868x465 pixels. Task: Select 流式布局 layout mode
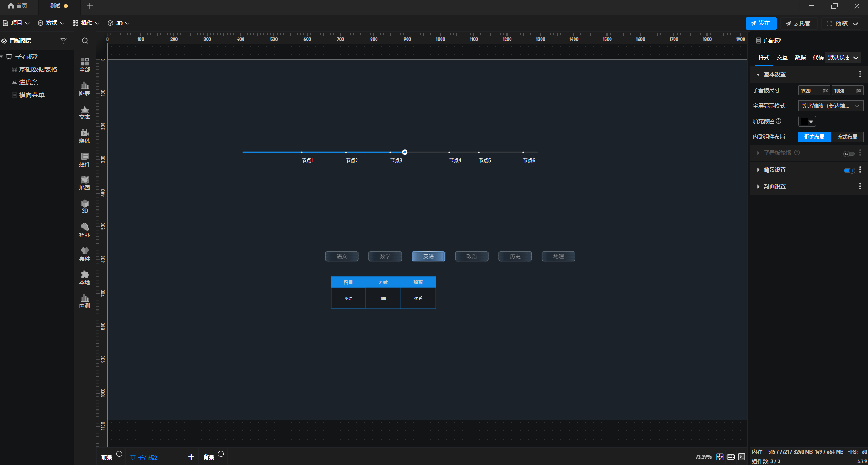tap(847, 137)
